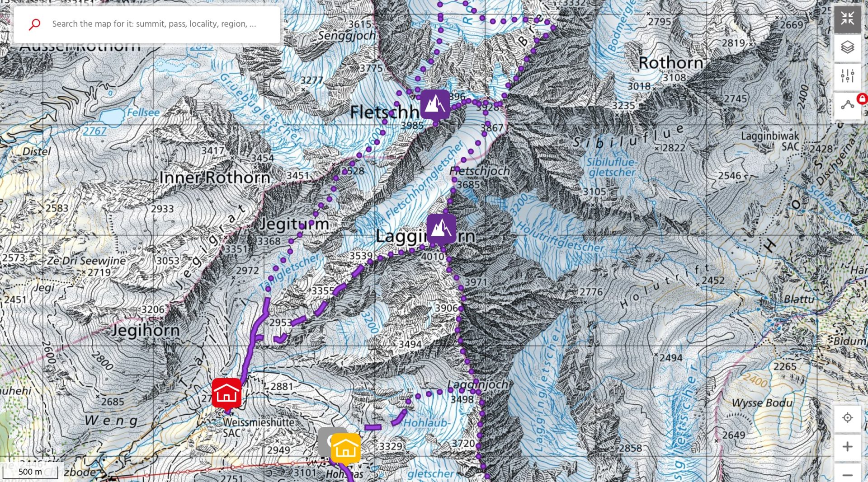Focus the map search input field
The height and width of the screenshot is (482, 868).
(x=154, y=24)
